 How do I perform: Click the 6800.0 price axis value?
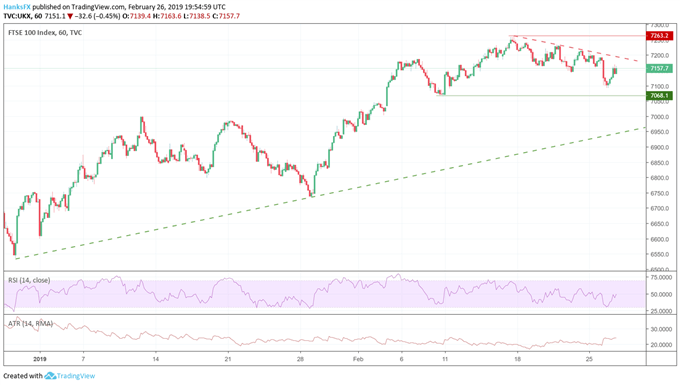659,178
